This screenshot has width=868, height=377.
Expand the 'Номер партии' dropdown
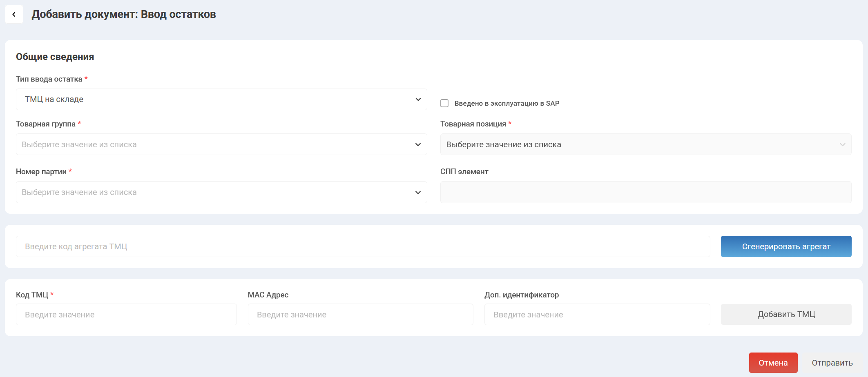tap(221, 192)
